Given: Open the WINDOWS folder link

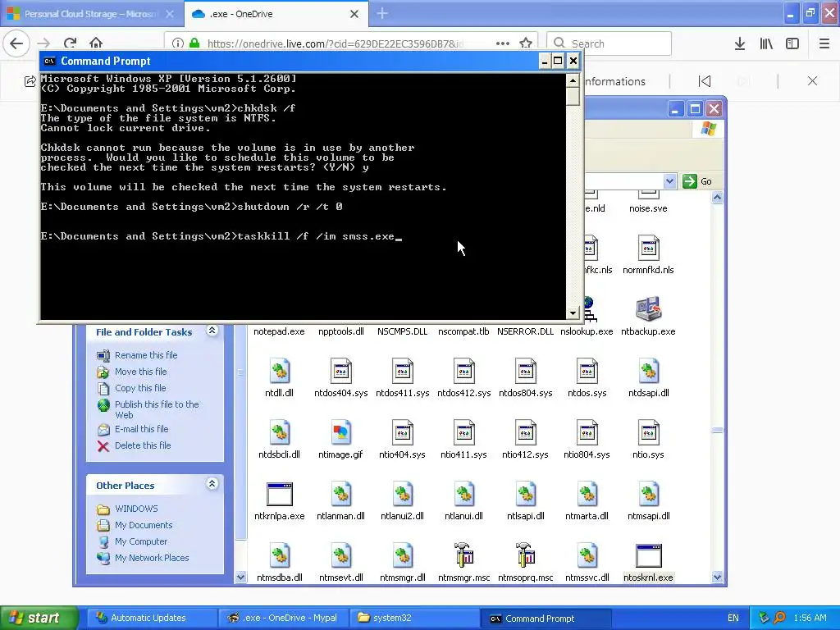Looking at the screenshot, I should pyautogui.click(x=136, y=509).
